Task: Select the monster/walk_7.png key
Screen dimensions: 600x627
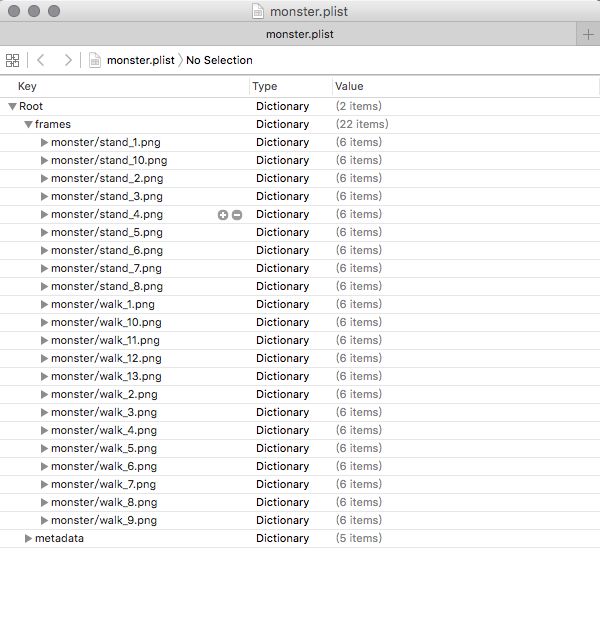Action: 104,485
